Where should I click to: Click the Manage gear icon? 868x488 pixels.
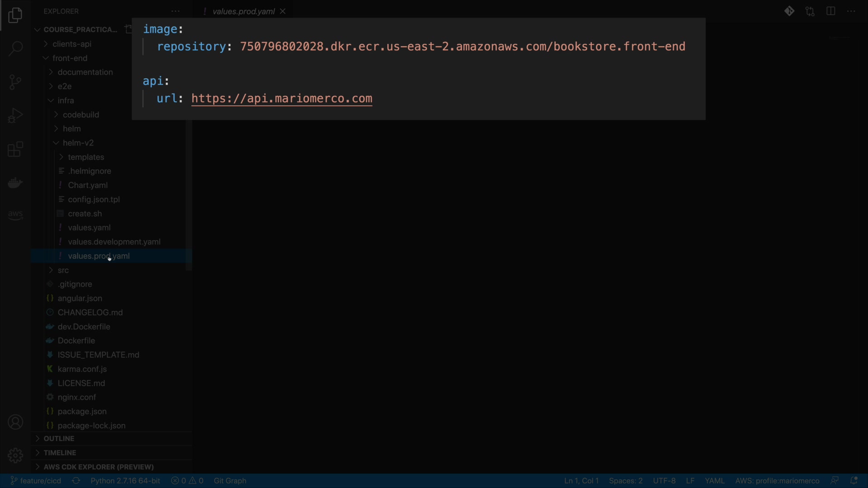pos(15,455)
